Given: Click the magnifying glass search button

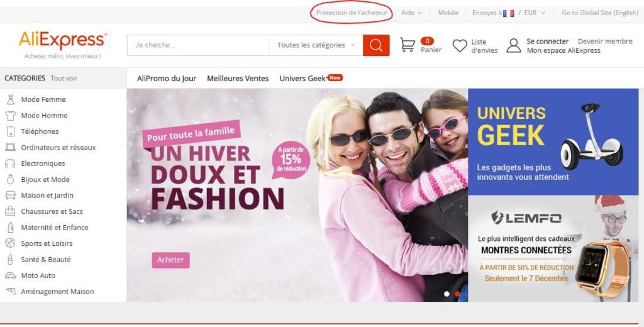Looking at the screenshot, I should pos(376,45).
